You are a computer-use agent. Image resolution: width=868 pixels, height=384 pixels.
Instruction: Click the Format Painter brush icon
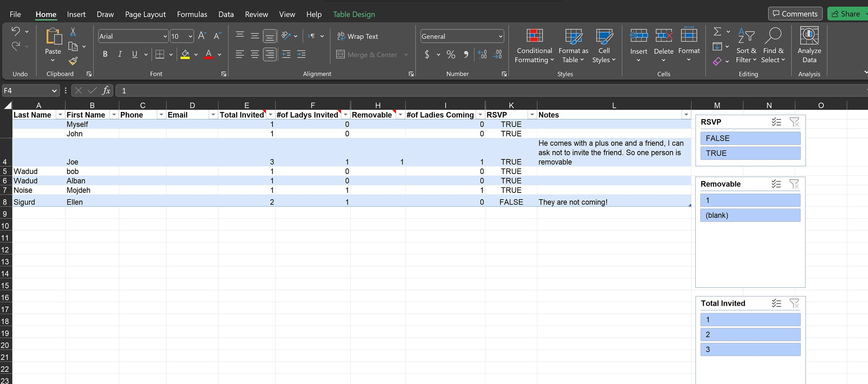(x=73, y=61)
